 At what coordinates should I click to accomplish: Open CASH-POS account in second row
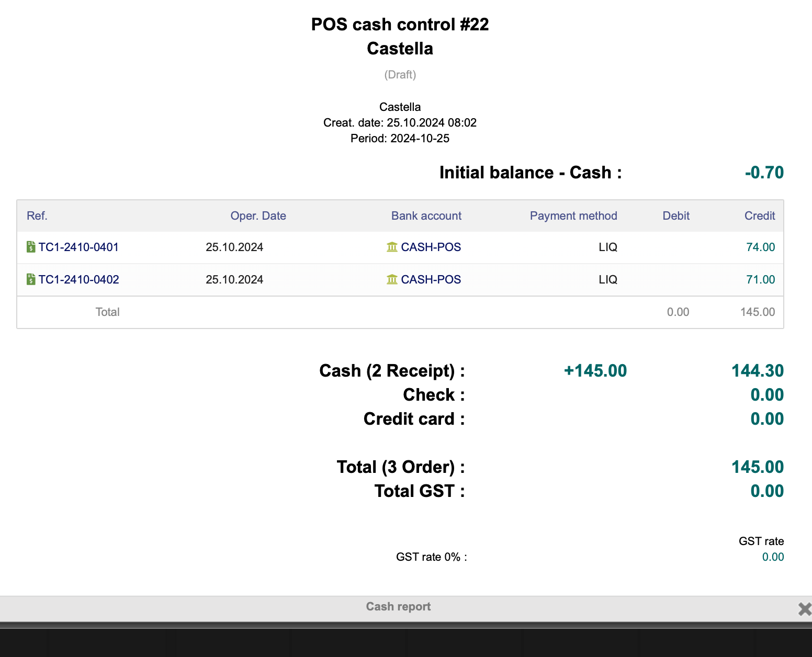tap(431, 279)
